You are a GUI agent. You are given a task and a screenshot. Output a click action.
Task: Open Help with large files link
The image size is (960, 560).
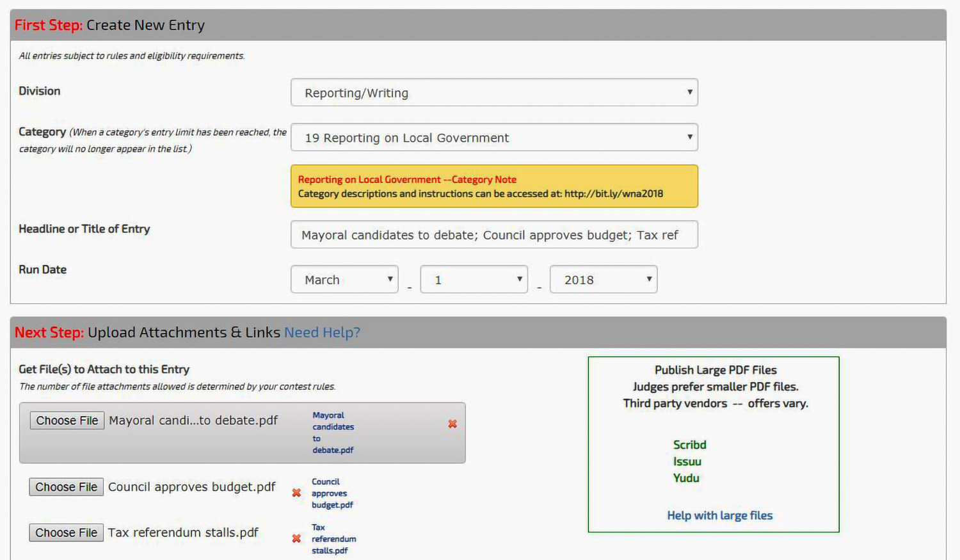coord(719,515)
